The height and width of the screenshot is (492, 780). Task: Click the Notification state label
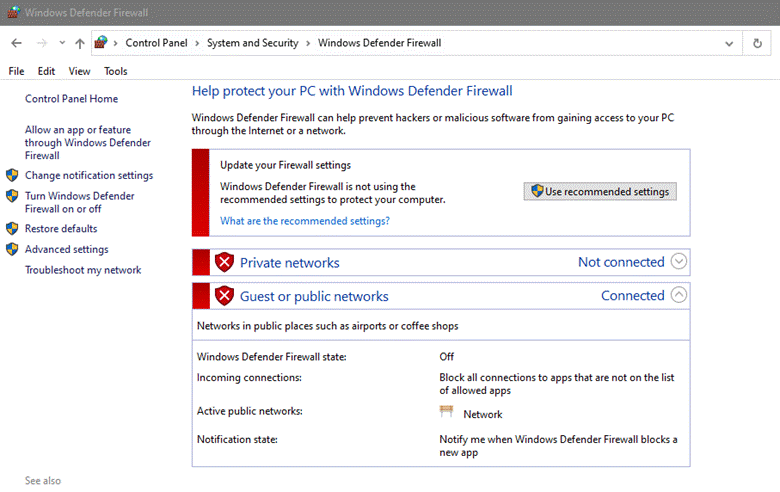point(237,439)
